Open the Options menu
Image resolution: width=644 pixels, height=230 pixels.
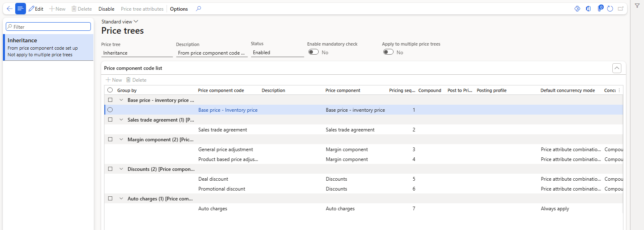[179, 9]
